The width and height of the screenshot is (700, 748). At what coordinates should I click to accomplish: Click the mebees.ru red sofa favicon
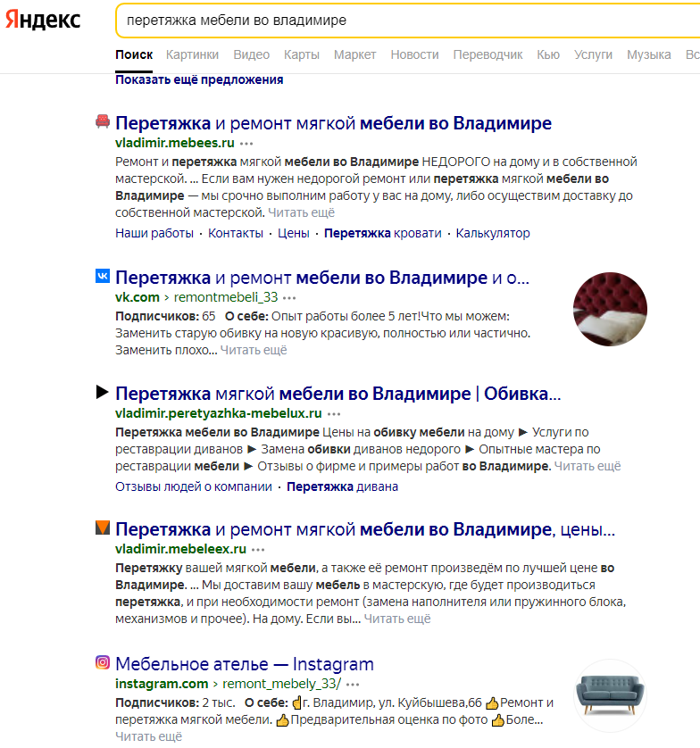(103, 121)
